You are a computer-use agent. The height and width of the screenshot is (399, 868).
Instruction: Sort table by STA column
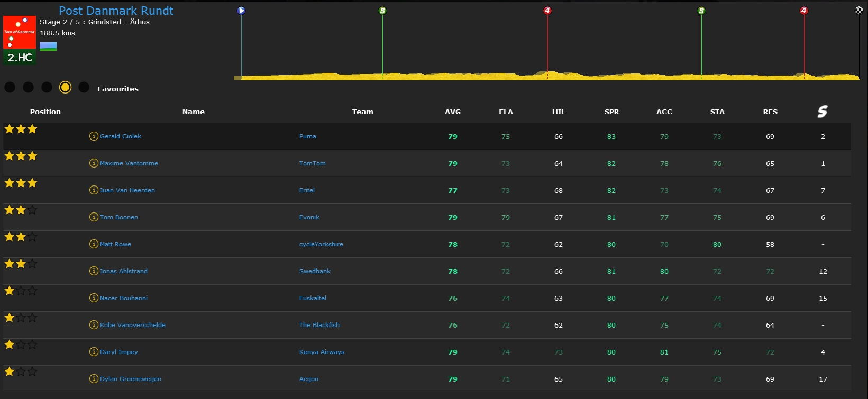[x=717, y=112]
